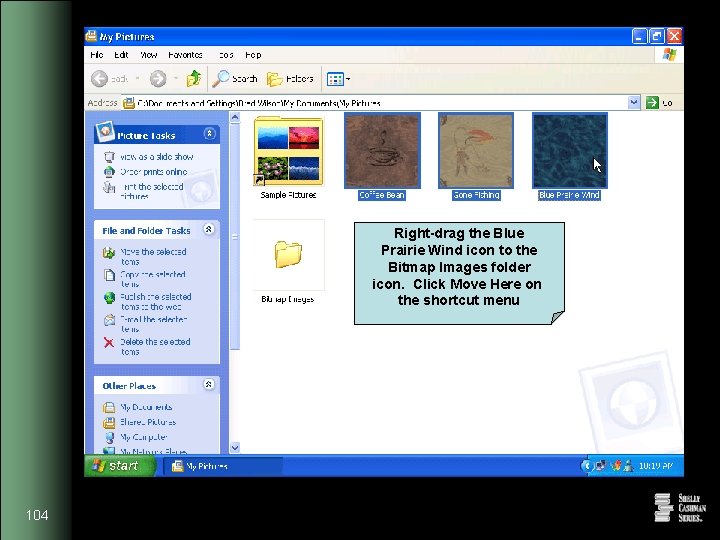Click E-mail the selected items link
Viewport: 720px width, 540px height.
click(154, 324)
